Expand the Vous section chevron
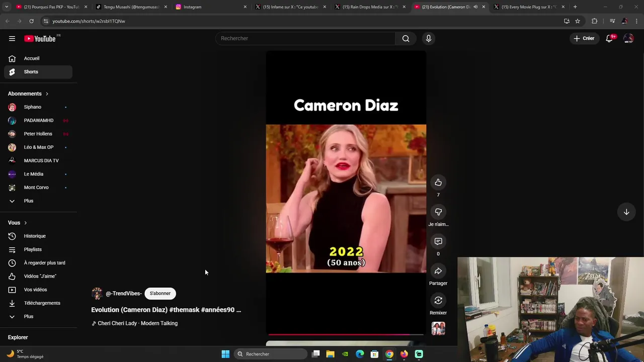644x362 pixels. point(25,223)
